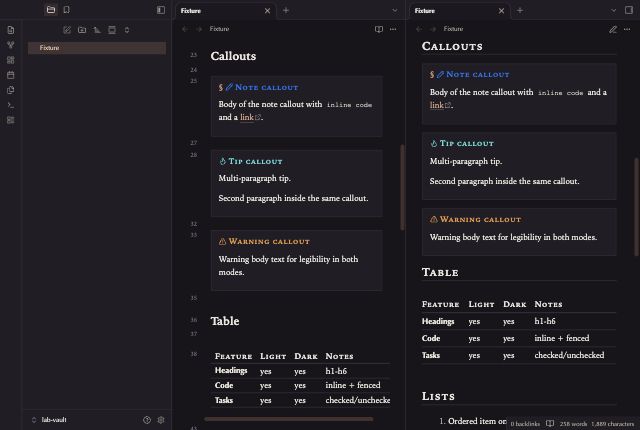Click Note callout title in left pane
640x430 pixels.
point(267,87)
